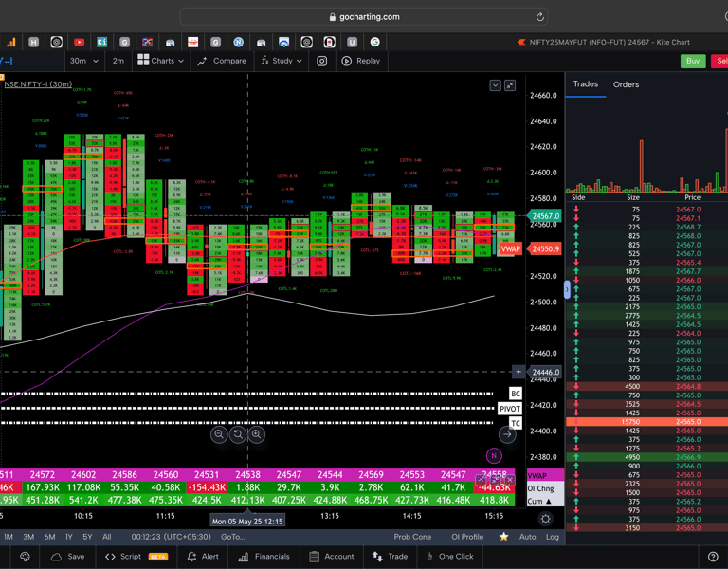Toggle Auto price scale
This screenshot has height=569, width=728.
pyautogui.click(x=527, y=537)
